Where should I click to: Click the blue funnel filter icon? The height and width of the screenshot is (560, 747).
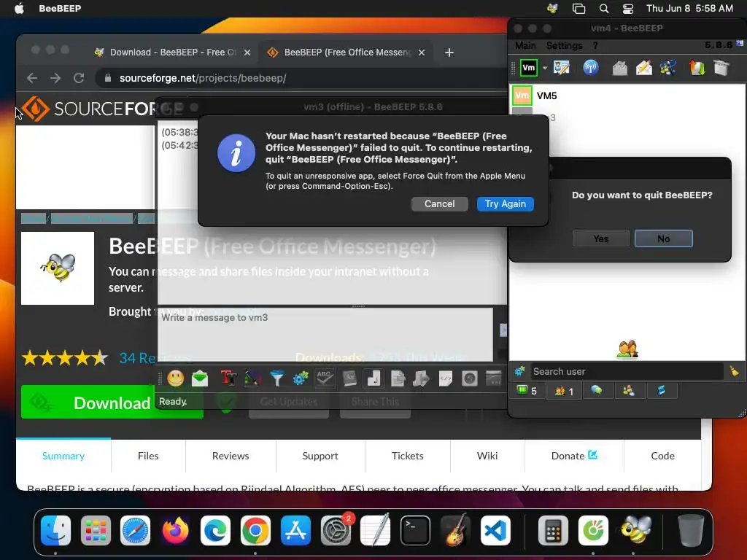tap(276, 378)
